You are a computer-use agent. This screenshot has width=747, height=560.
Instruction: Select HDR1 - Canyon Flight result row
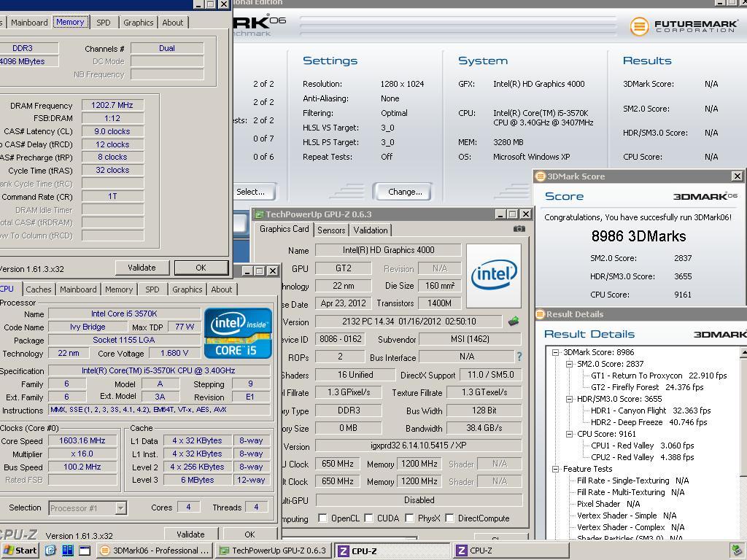coord(651,411)
